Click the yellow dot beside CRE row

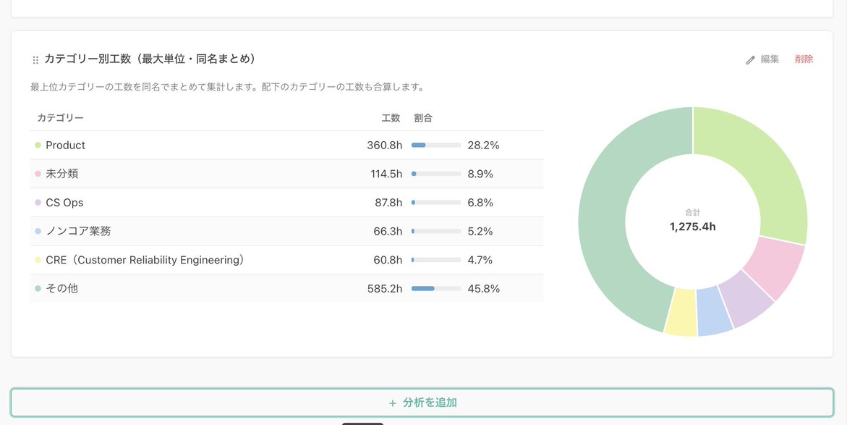(x=38, y=259)
